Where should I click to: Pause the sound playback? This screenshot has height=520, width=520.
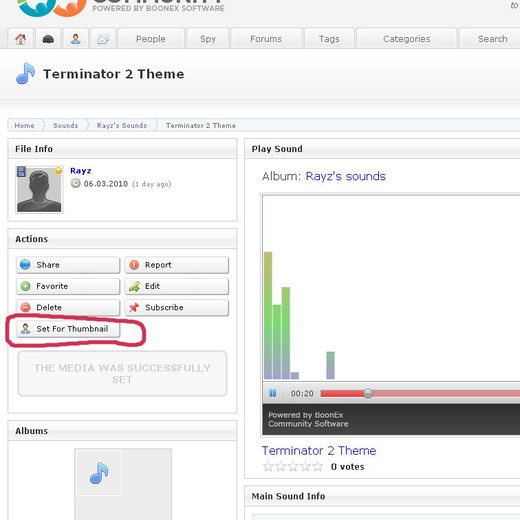click(273, 393)
